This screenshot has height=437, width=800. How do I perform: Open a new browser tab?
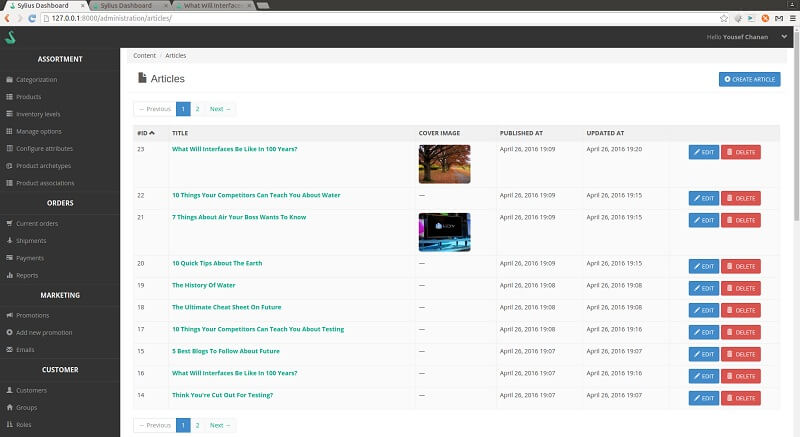point(263,6)
